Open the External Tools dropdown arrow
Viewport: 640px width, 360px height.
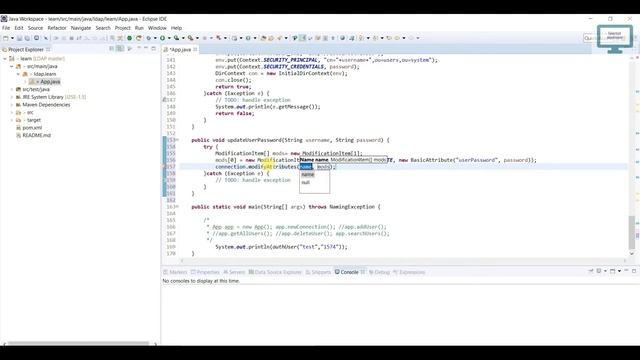[197, 38]
